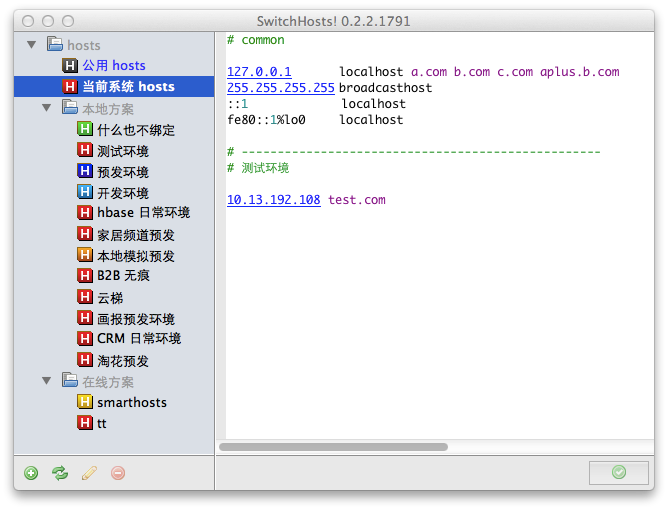
Task: Click the H icon of B2B 无痕
Action: point(85,276)
